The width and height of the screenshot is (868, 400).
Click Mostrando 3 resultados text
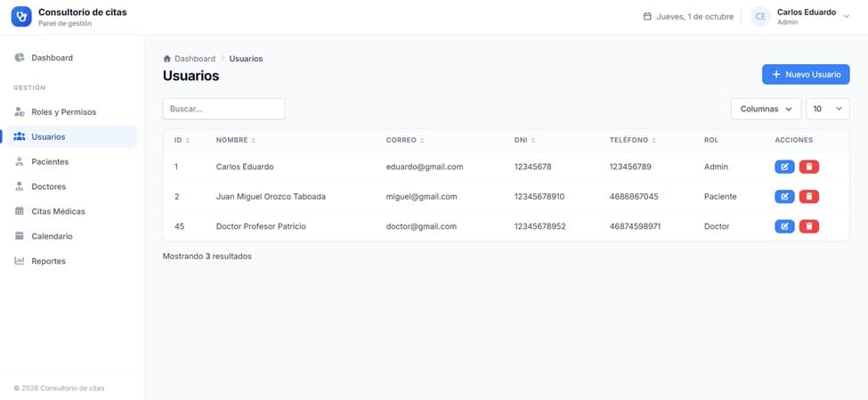pyautogui.click(x=207, y=257)
